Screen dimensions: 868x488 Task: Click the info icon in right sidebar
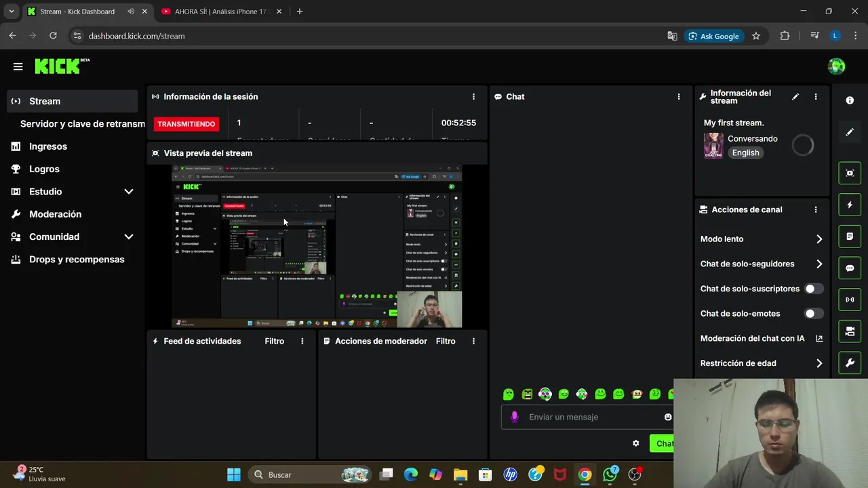850,100
